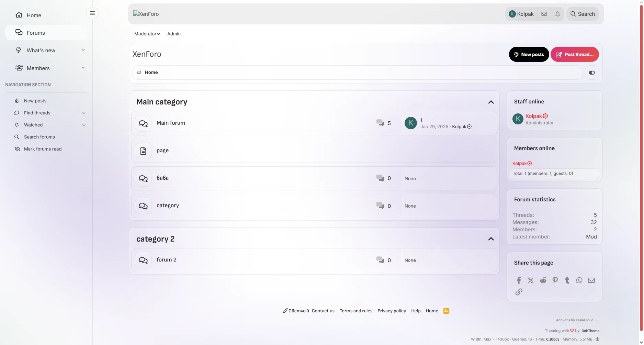Click Kolpak avatar in header
This screenshot has height=345, width=644.
pyautogui.click(x=512, y=14)
